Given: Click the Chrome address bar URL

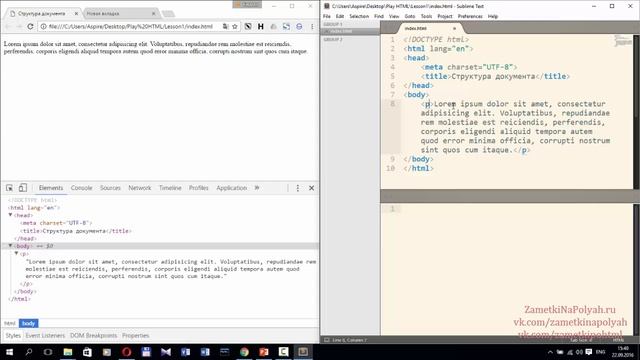Looking at the screenshot, I should [x=131, y=27].
